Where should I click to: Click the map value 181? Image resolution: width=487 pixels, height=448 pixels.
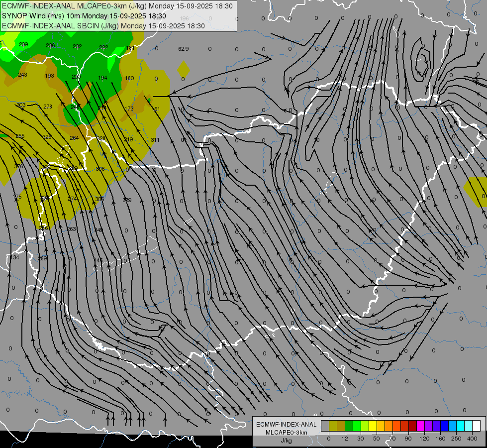point(130,48)
